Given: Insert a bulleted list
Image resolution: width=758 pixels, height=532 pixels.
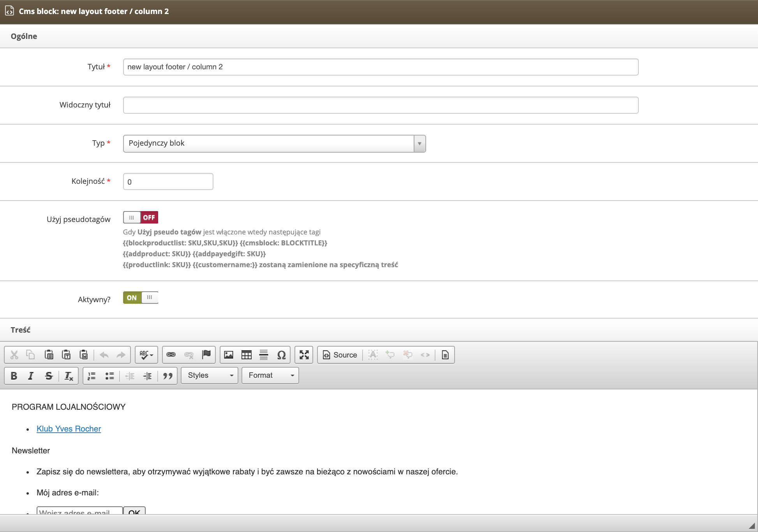Looking at the screenshot, I should click(x=109, y=376).
